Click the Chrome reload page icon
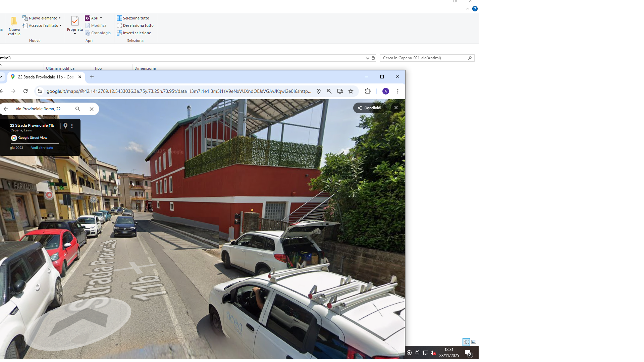The width and height of the screenshot is (644, 362). 25,91
